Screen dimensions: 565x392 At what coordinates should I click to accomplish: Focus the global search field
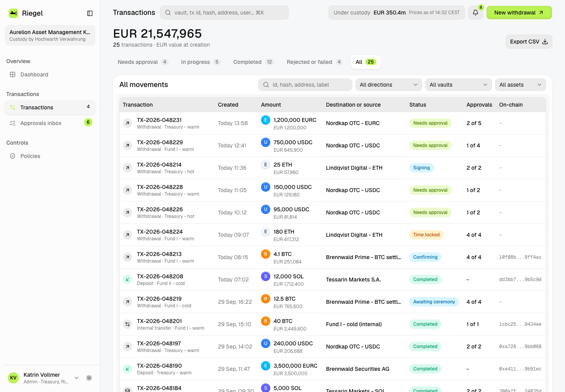coord(224,13)
